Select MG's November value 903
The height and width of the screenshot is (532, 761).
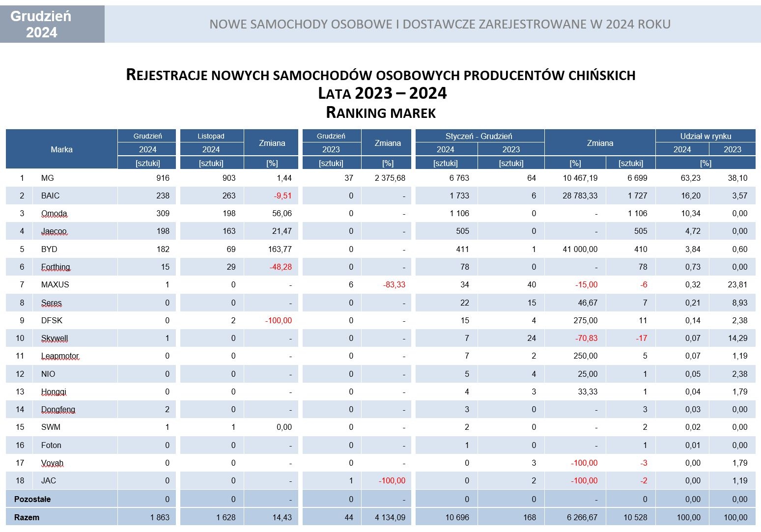point(228,178)
